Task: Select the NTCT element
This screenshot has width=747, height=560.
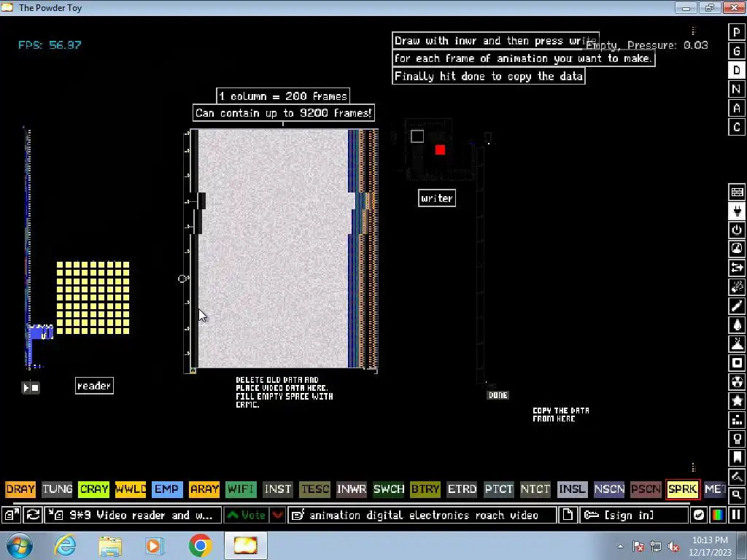Action: pos(535,489)
